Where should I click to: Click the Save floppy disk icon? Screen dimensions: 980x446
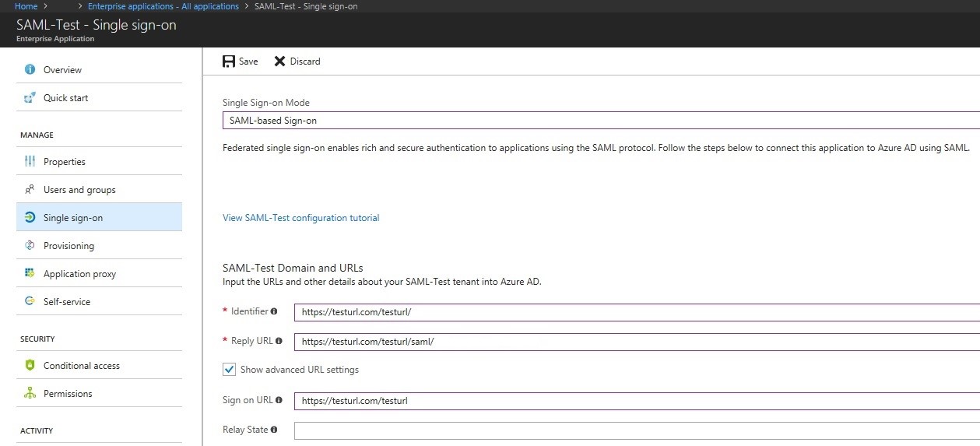228,61
